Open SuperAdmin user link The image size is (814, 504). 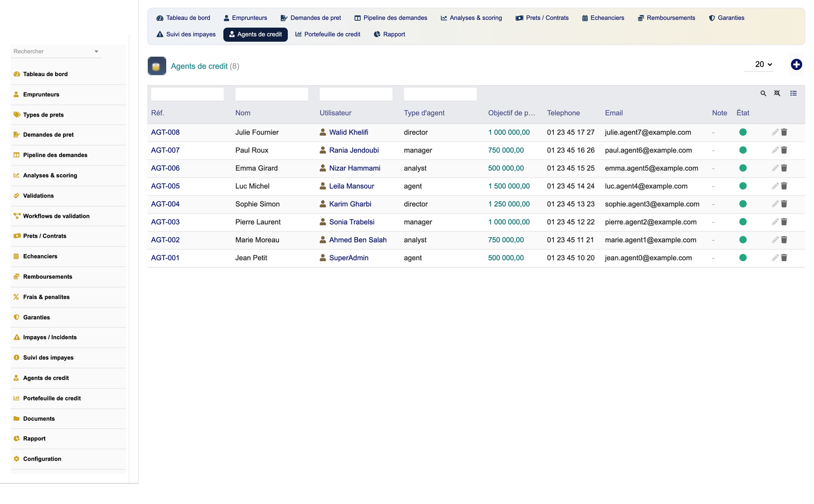tap(349, 258)
